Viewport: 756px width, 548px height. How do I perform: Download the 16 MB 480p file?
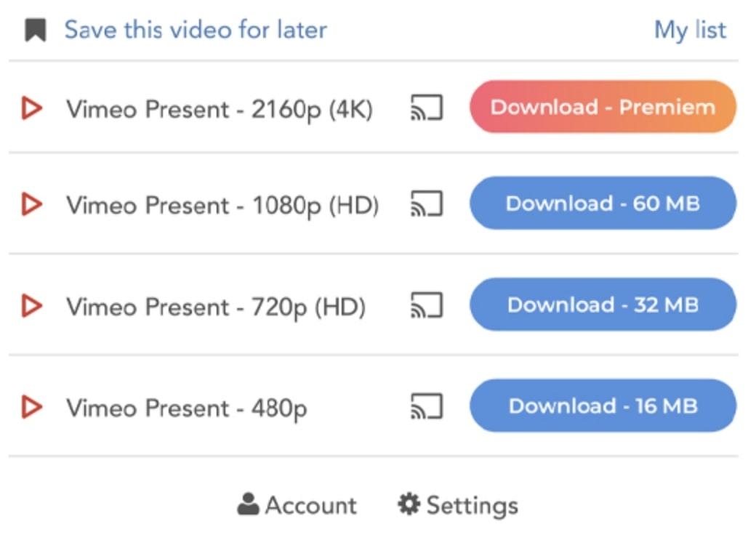[603, 405]
